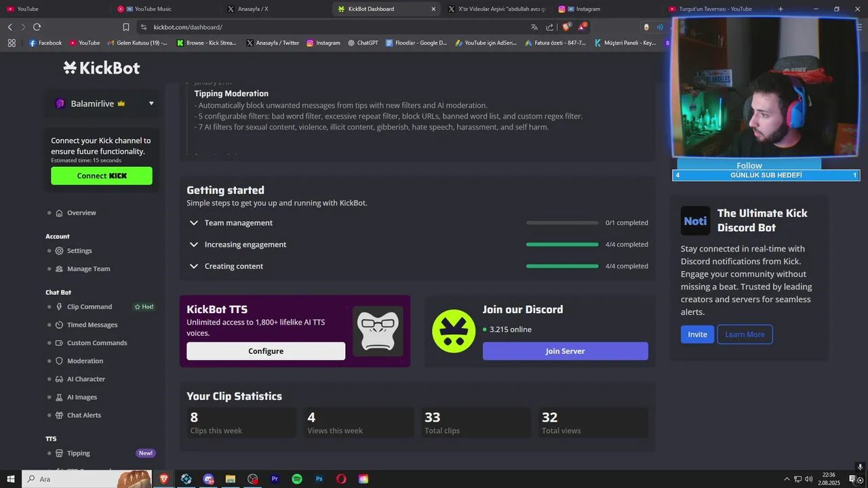Click the Moderation shield icon
The width and height of the screenshot is (868, 488).
pos(59,361)
